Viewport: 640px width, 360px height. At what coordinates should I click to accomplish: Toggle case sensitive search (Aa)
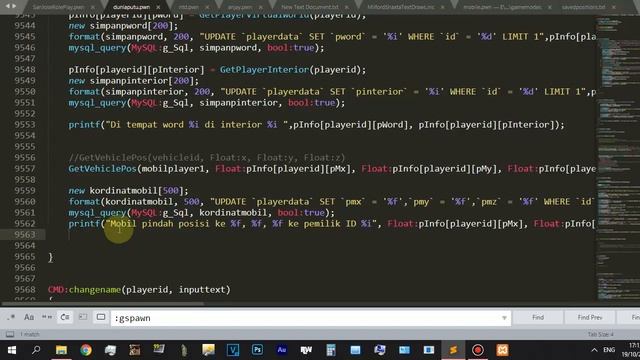[29, 317]
